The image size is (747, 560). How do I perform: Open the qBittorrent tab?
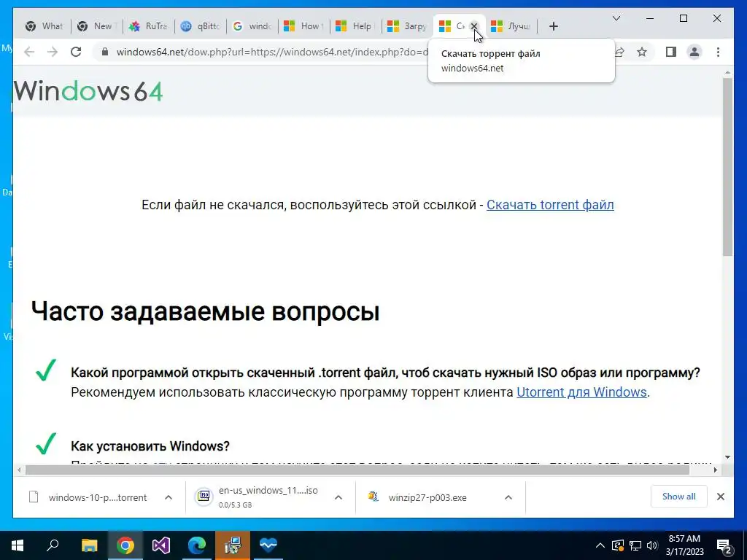[x=200, y=26]
